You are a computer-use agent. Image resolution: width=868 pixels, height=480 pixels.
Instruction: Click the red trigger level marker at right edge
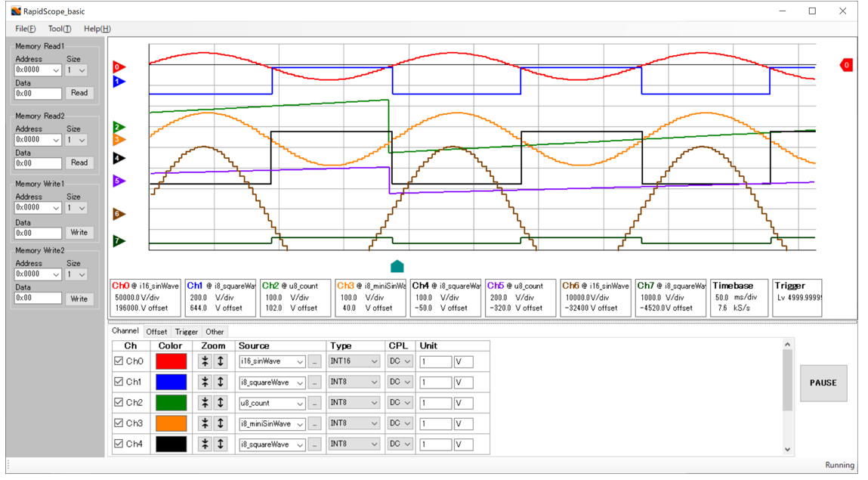coord(846,65)
